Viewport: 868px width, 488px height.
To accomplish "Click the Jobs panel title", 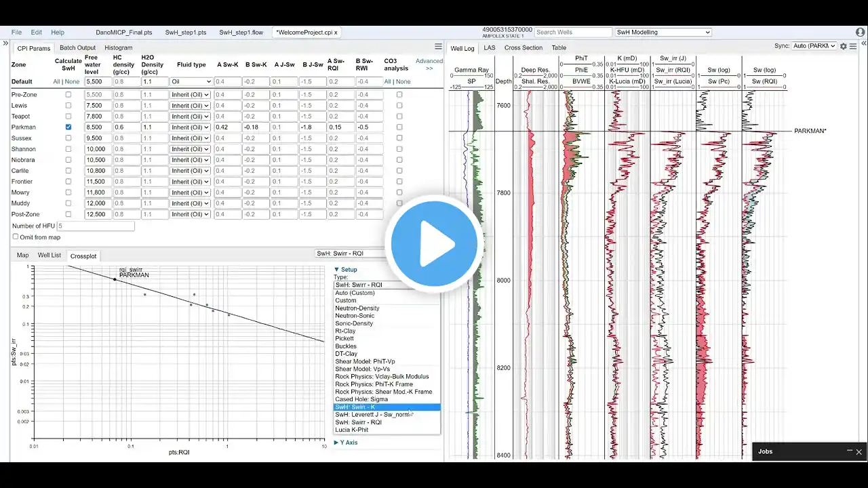I will point(766,451).
